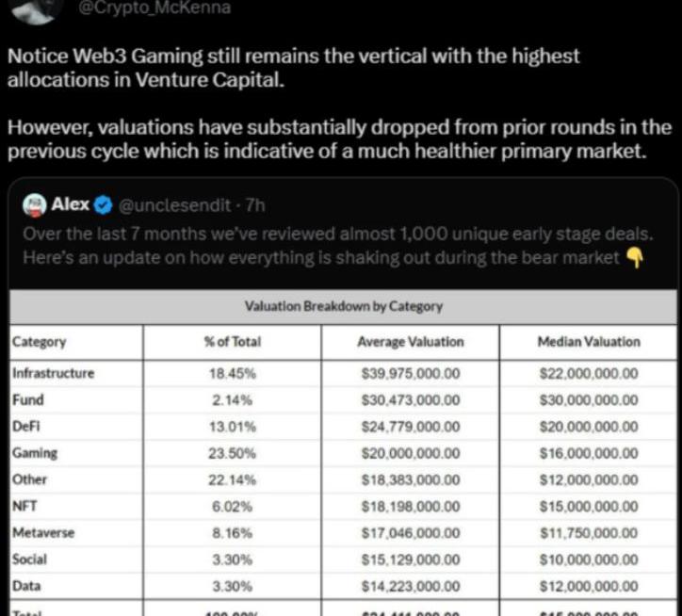
Task: Click the Alex display name
Action: coord(70,204)
